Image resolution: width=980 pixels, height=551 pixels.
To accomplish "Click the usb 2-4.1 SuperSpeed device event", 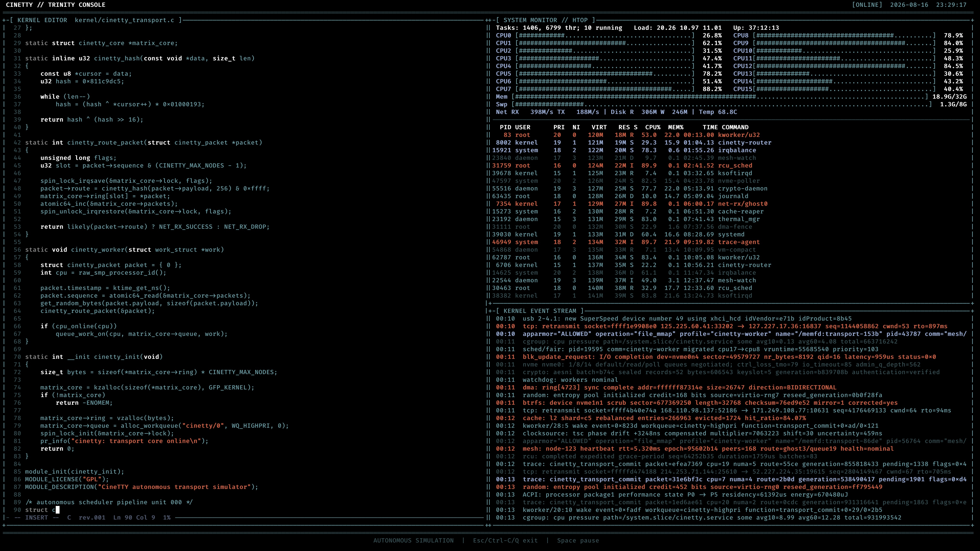I will [674, 319].
